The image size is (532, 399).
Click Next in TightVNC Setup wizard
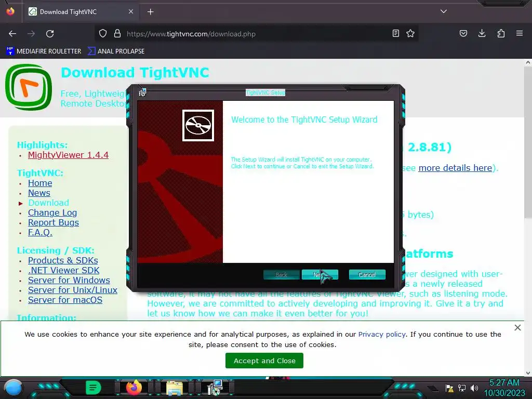click(x=320, y=274)
